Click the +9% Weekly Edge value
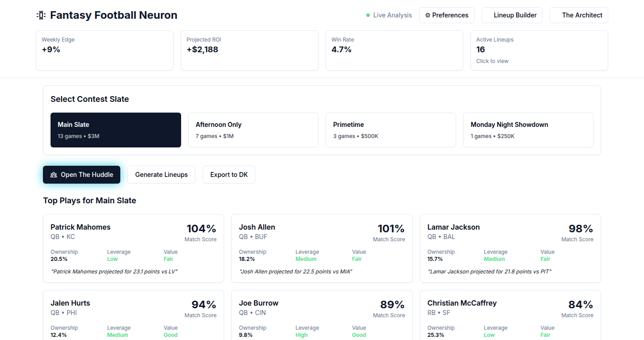This screenshot has width=644, height=340. [x=51, y=50]
